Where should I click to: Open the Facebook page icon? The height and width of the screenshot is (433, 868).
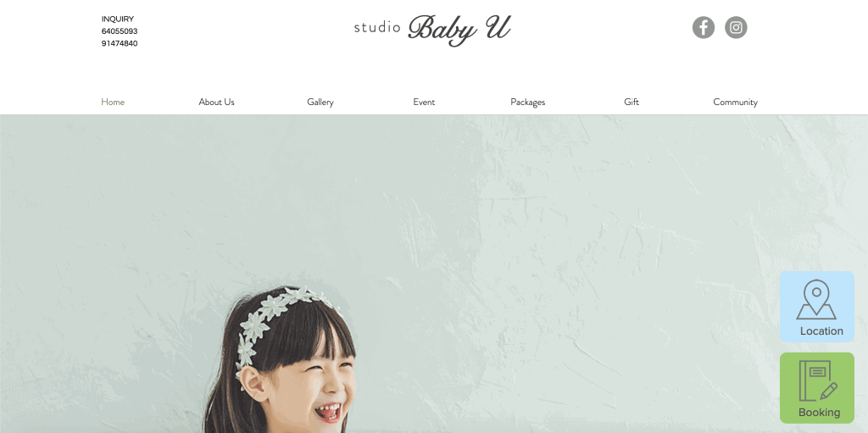point(703,27)
